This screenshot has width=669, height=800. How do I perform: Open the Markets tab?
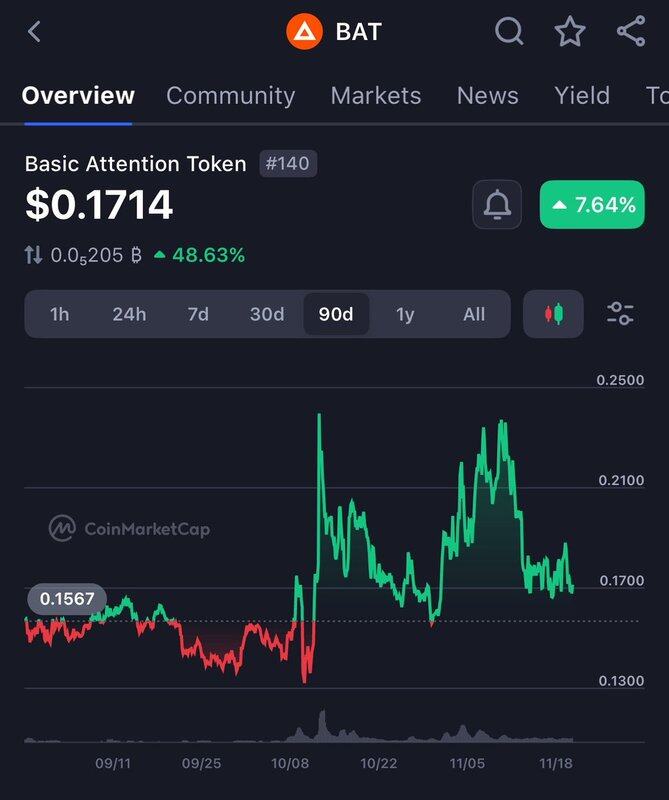375,96
